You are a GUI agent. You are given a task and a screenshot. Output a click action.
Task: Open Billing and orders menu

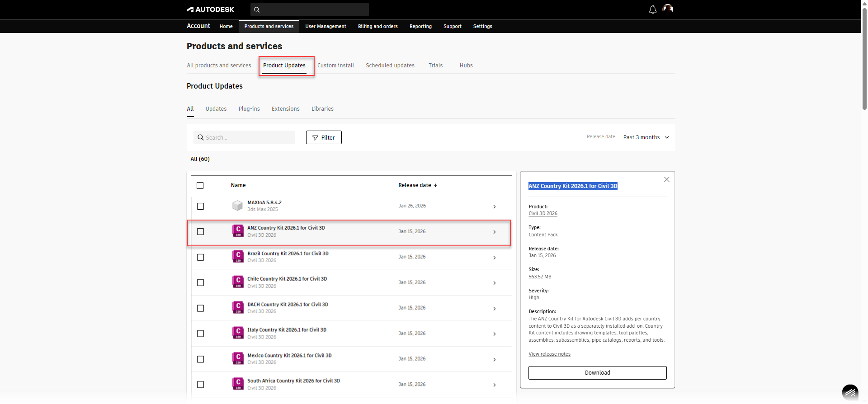tap(377, 26)
